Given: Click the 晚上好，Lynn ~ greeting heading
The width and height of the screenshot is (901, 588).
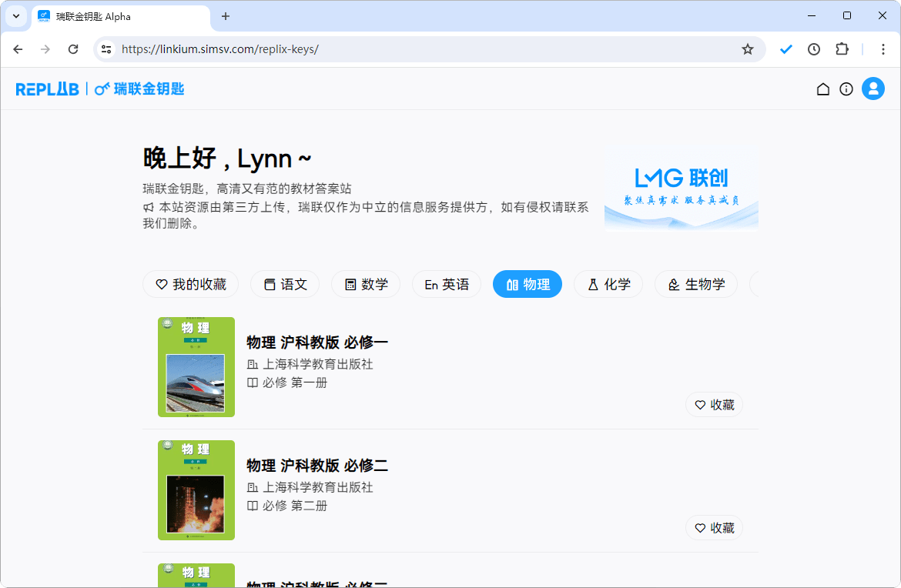Looking at the screenshot, I should (x=227, y=159).
